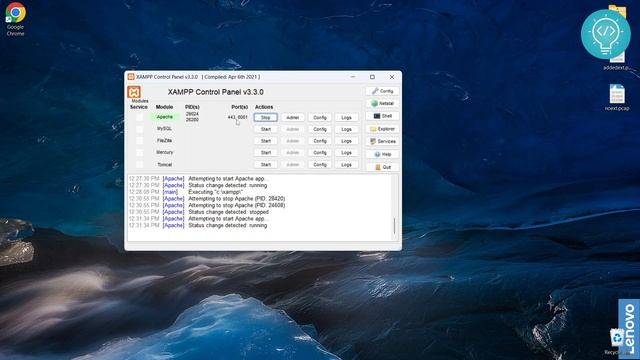The width and height of the screenshot is (640, 360).
Task: Toggle the MySQL service checkbox
Action: [140, 129]
